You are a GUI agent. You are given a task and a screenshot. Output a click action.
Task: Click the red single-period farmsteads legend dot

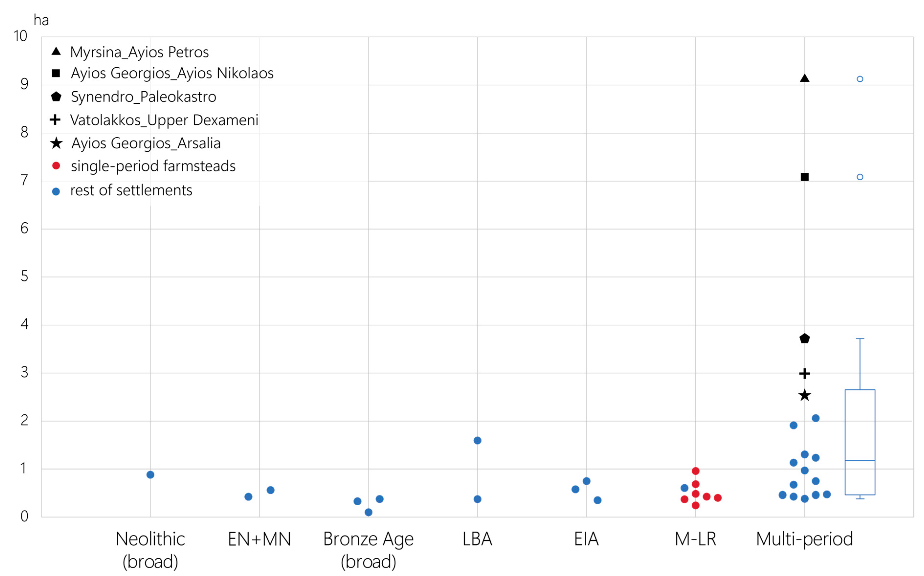coord(56,166)
